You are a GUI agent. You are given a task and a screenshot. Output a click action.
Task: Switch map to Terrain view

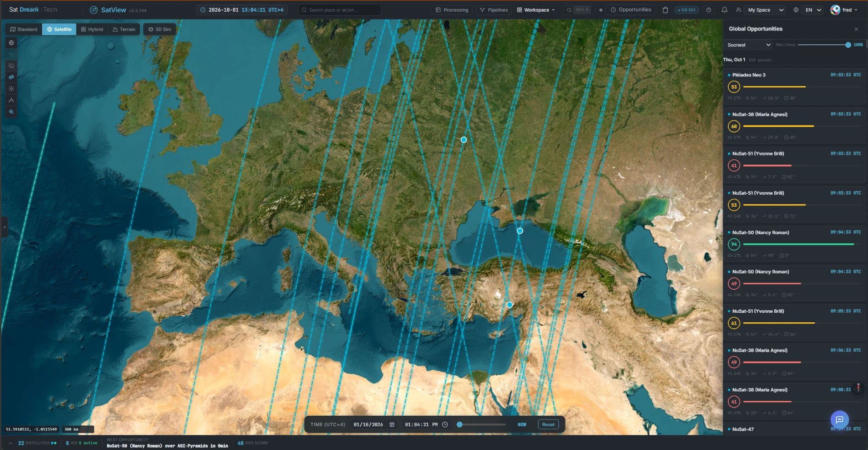point(124,29)
